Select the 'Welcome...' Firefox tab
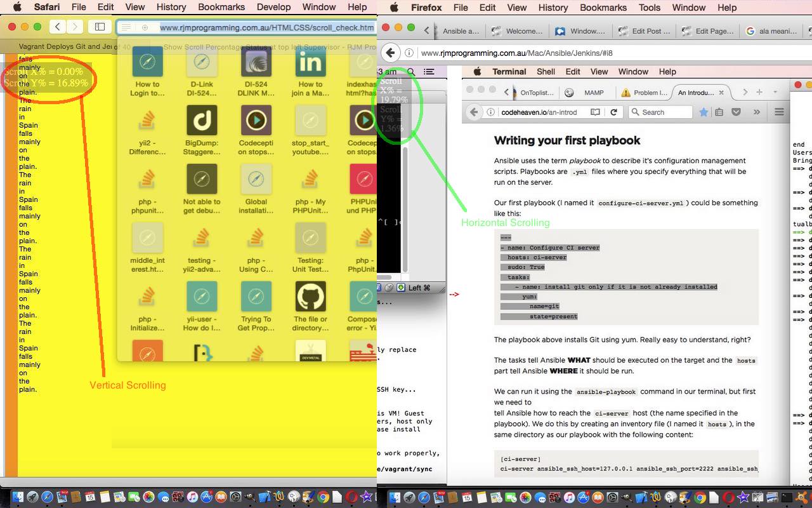This screenshot has width=812, height=508. (518, 30)
